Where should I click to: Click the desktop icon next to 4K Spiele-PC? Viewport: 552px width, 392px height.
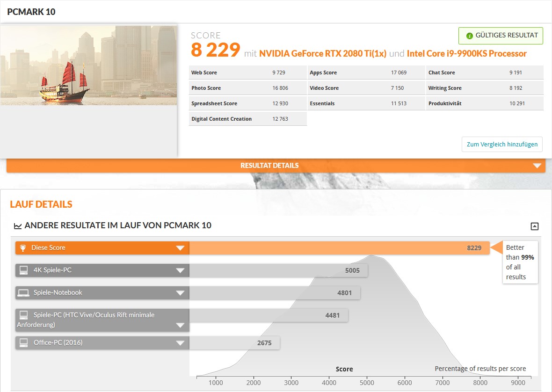pyautogui.click(x=23, y=270)
